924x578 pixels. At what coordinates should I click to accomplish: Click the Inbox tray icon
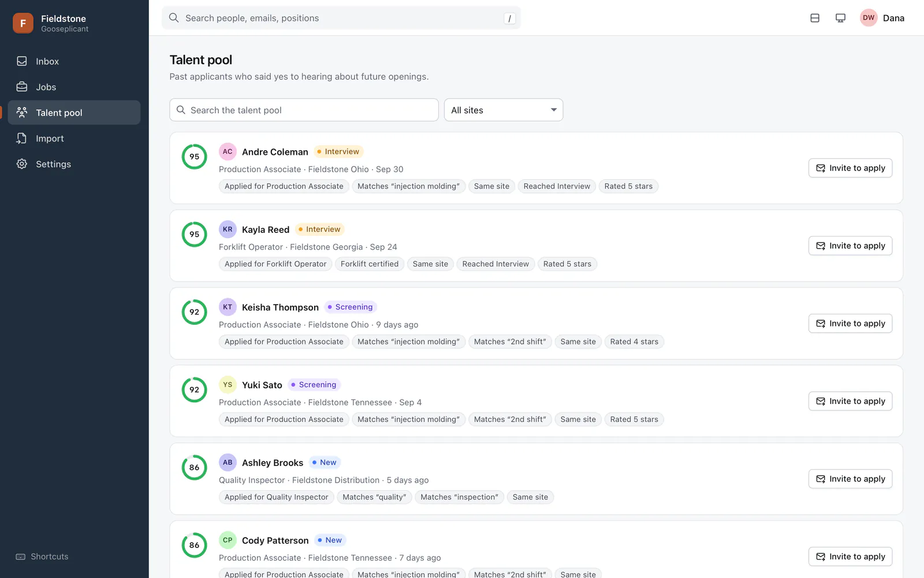tap(22, 61)
